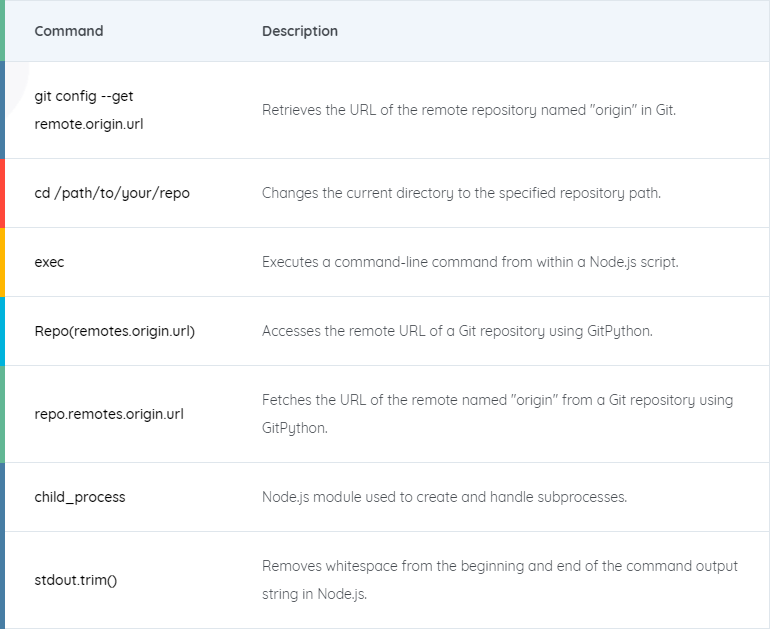This screenshot has width=770, height=629.
Task: Click the Command column header
Action: [x=69, y=31]
